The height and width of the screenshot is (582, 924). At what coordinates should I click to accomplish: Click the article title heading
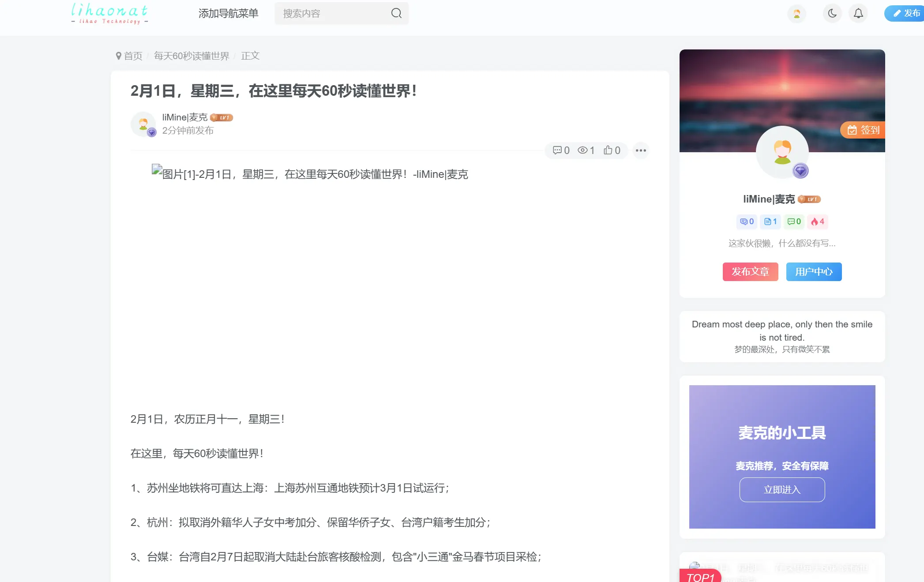274,91
